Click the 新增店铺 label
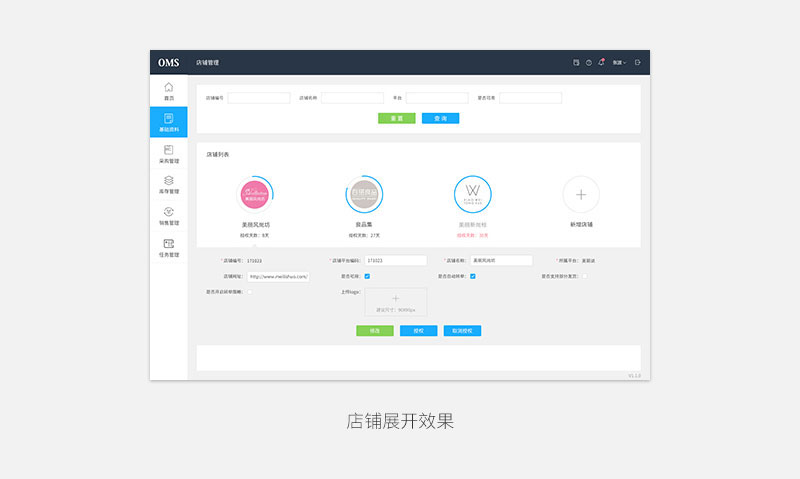Viewport: 800px width, 479px height. point(581,224)
